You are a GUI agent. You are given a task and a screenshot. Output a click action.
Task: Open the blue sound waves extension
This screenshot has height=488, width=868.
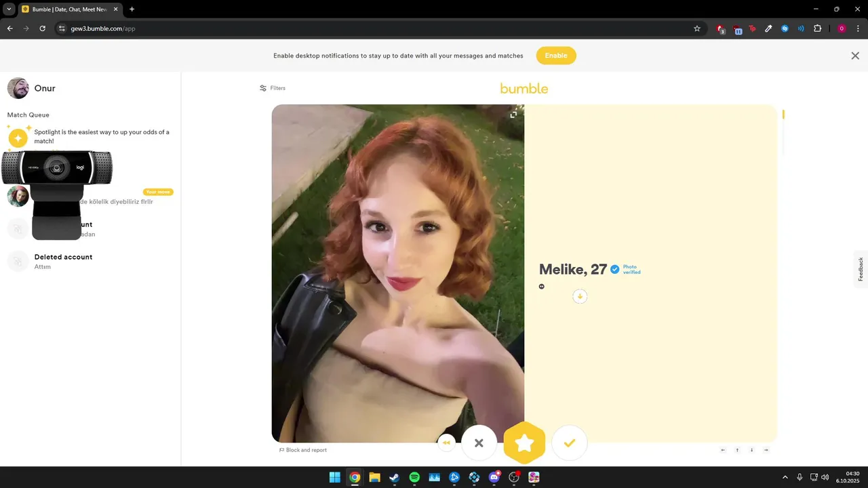pos(801,28)
